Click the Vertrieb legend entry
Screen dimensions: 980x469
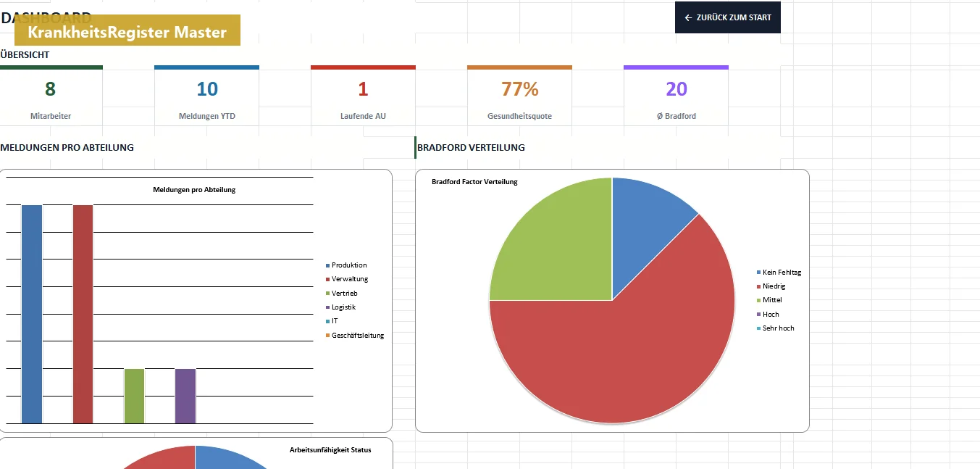click(x=341, y=294)
